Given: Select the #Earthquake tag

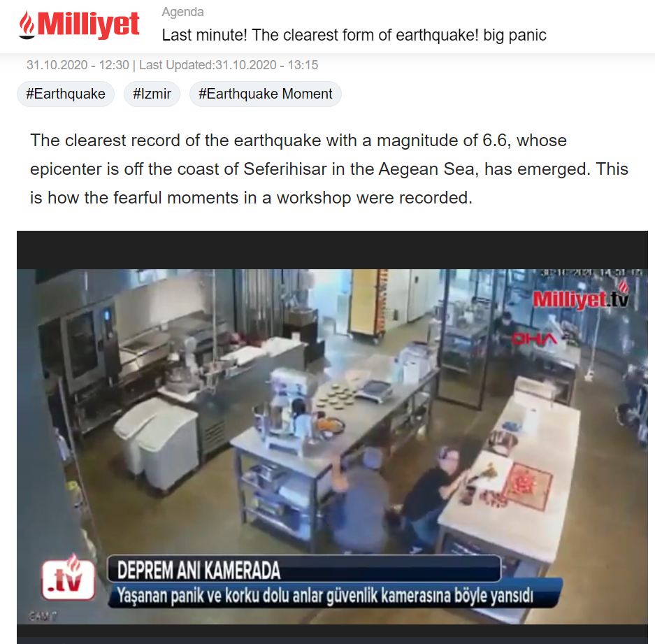Looking at the screenshot, I should pos(66,94).
